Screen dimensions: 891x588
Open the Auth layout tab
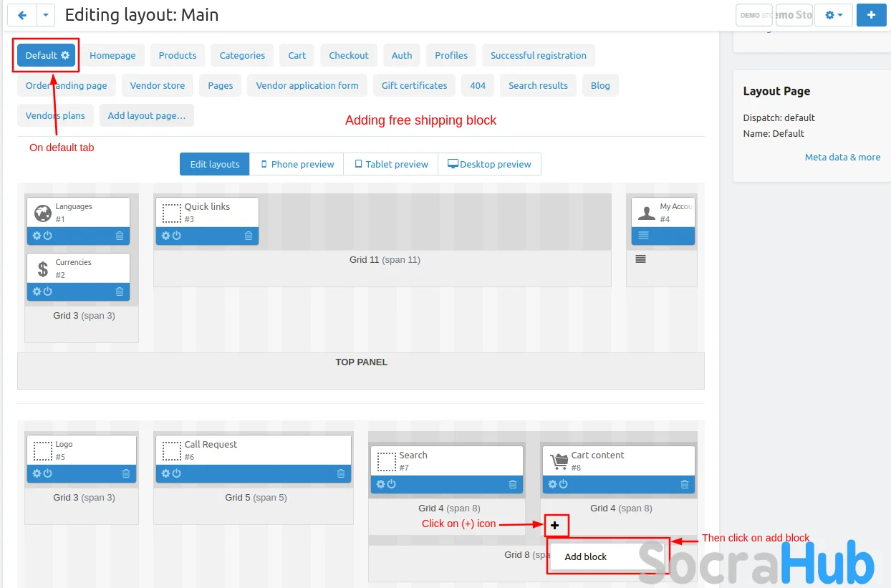(402, 55)
